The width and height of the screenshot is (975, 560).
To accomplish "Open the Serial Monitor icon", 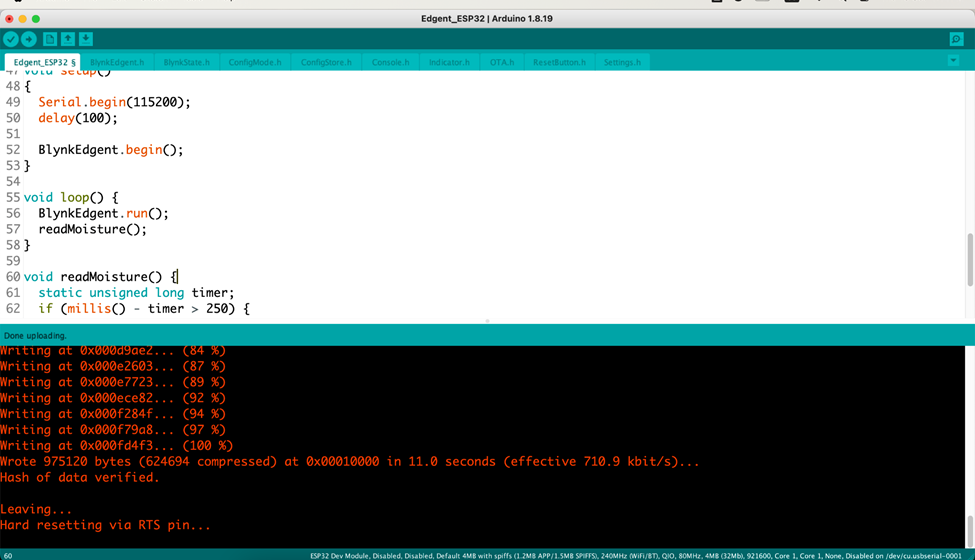I will coord(956,39).
